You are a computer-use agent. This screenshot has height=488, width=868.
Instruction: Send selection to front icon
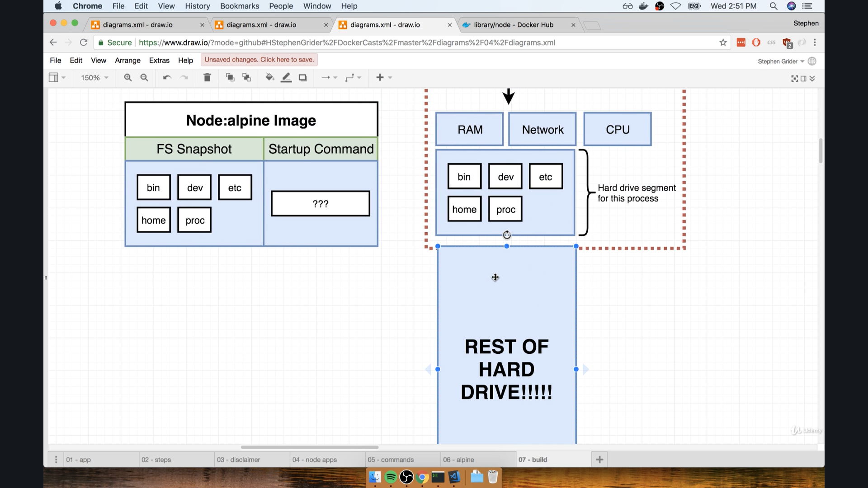click(x=230, y=78)
